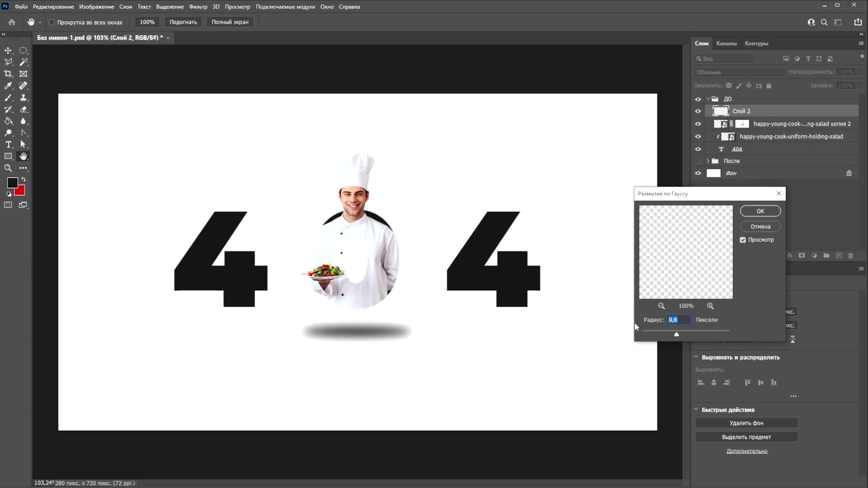The width and height of the screenshot is (868, 488).
Task: Expand the После layer group
Action: coord(708,161)
